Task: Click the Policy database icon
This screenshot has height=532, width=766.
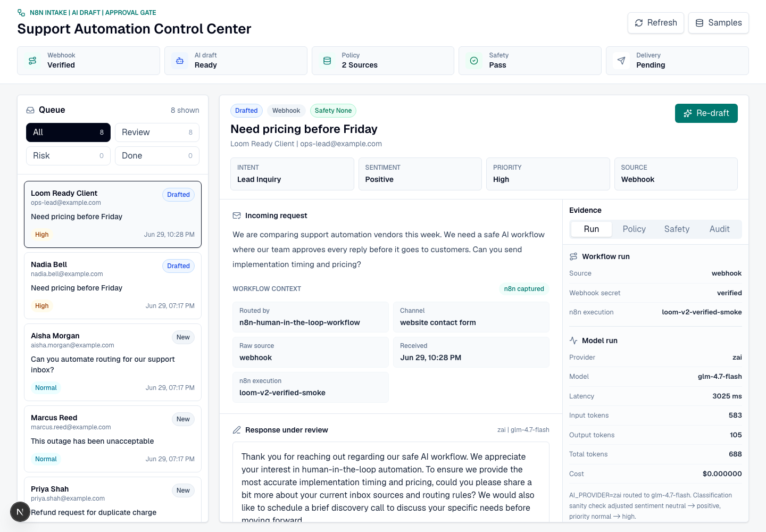Action: pos(327,61)
